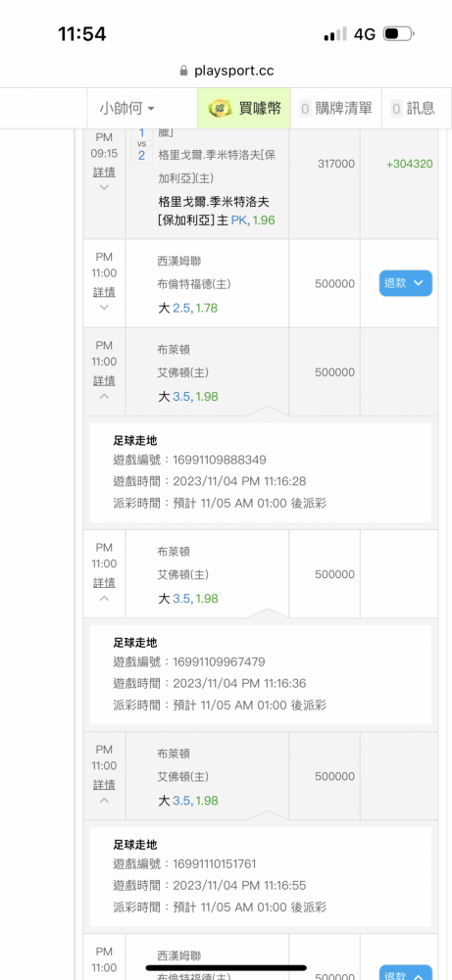Select the 買噱幣 tab
Image resolution: width=452 pixels, height=980 pixels.
tap(244, 108)
